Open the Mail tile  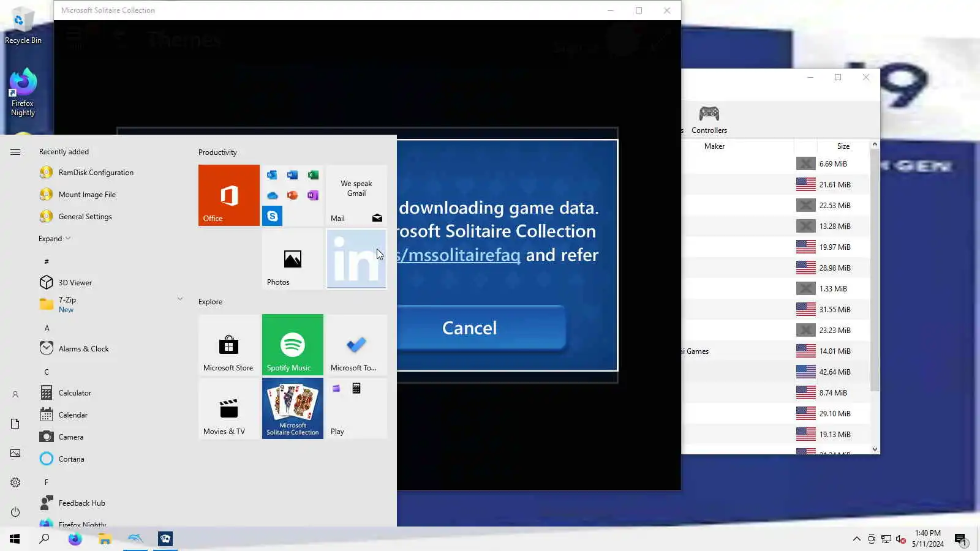(356, 195)
